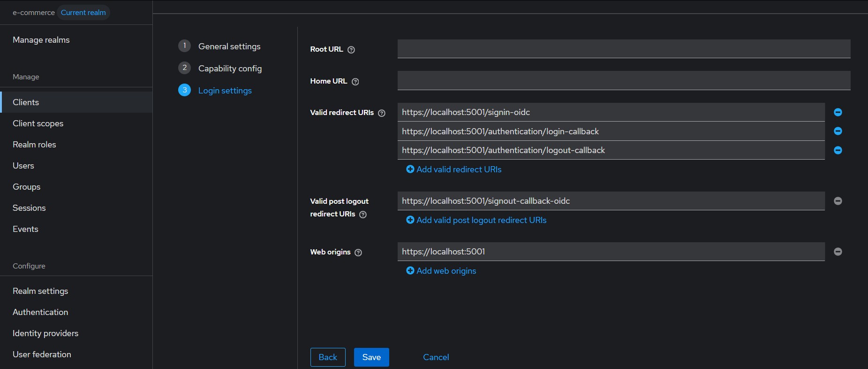This screenshot has width=868, height=369.
Task: Click the Home URL help icon
Action: click(x=355, y=82)
